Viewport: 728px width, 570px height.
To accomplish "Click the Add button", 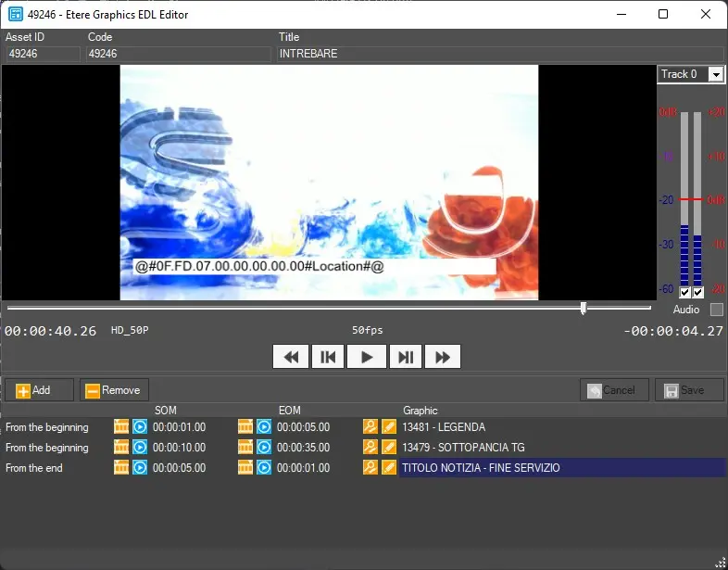I will pyautogui.click(x=39, y=390).
